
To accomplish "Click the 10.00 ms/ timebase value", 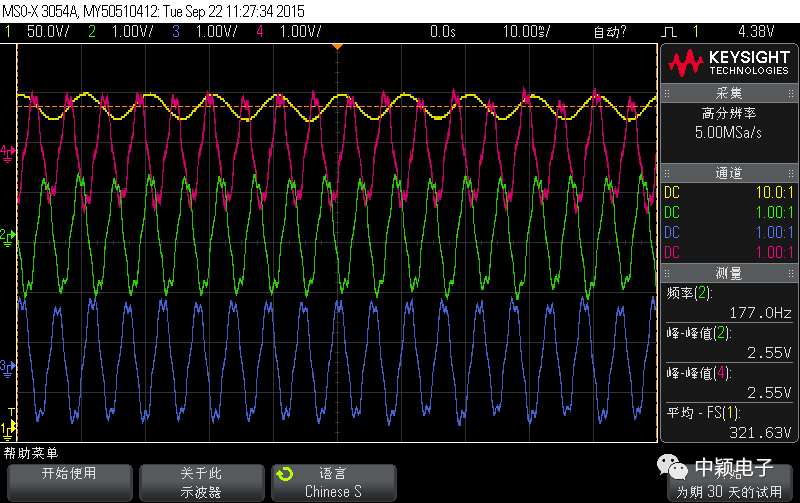I will (527, 32).
